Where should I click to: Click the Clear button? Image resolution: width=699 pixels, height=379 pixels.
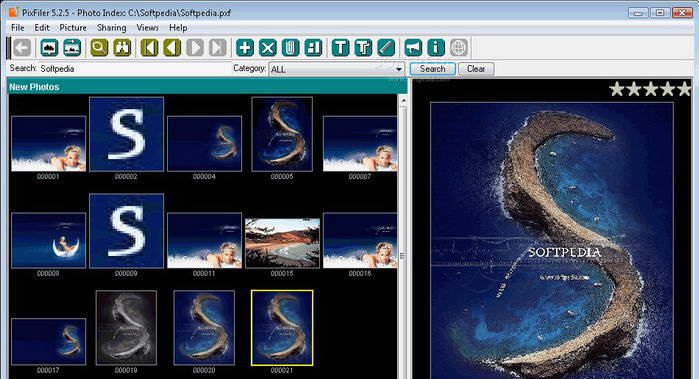(476, 69)
